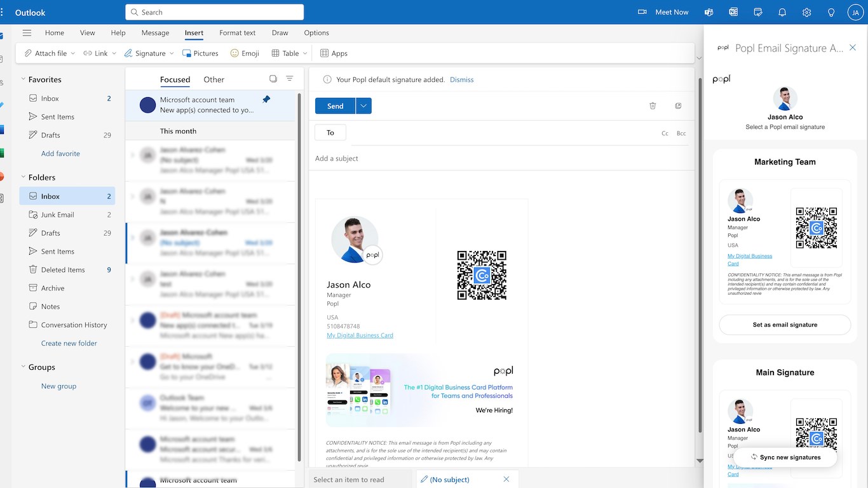Switch to the Home ribbon tab
The image size is (868, 488).
[55, 33]
